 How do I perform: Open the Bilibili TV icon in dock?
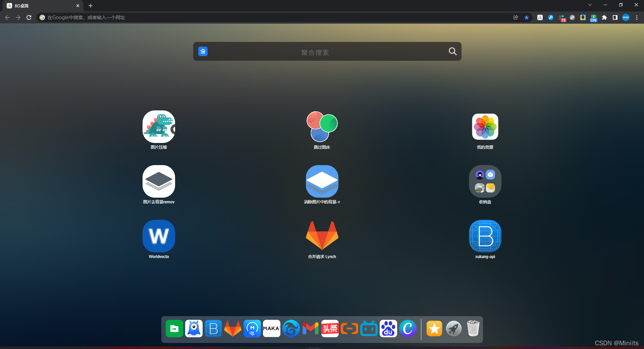(x=369, y=329)
